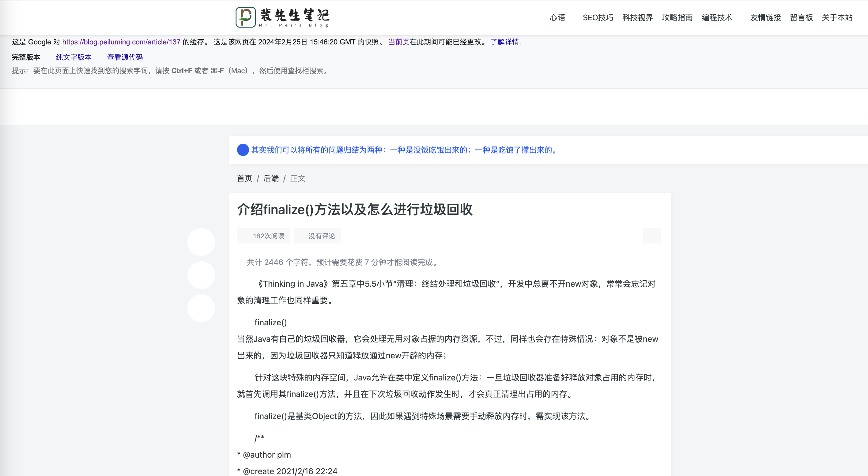Click the blue circle announcement icon

pos(243,150)
